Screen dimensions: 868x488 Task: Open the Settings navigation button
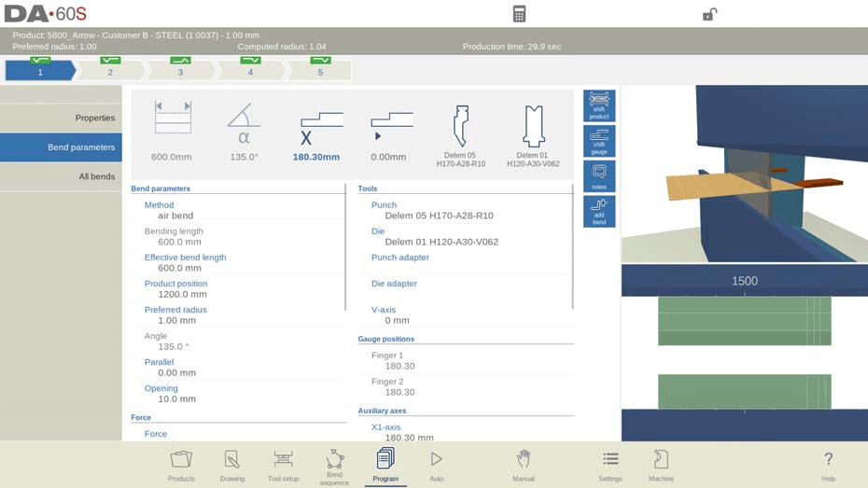(x=610, y=466)
